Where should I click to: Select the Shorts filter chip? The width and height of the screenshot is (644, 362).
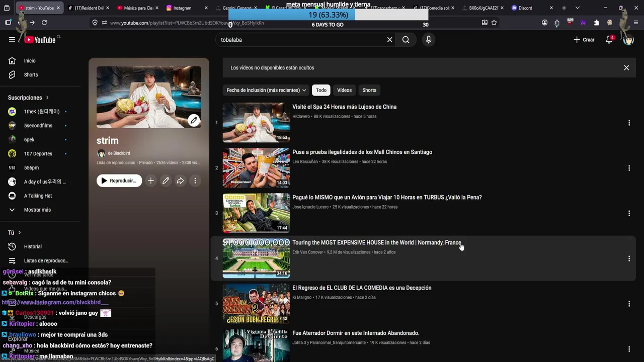369,90
